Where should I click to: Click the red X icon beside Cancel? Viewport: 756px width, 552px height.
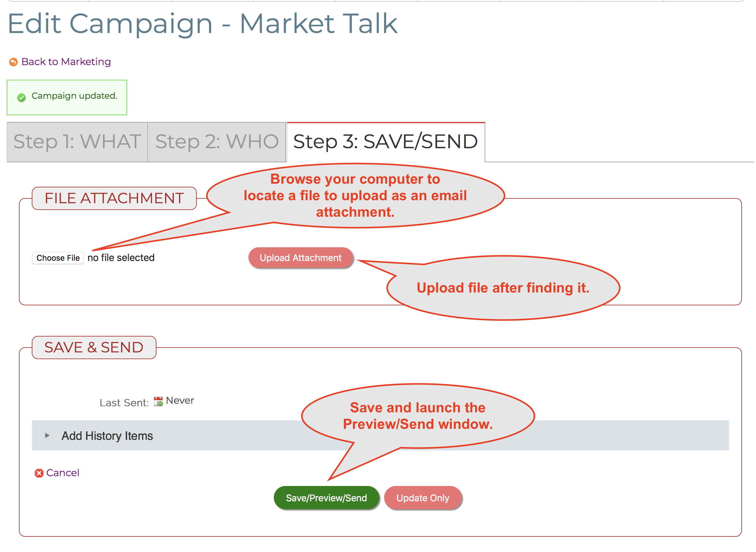click(39, 473)
